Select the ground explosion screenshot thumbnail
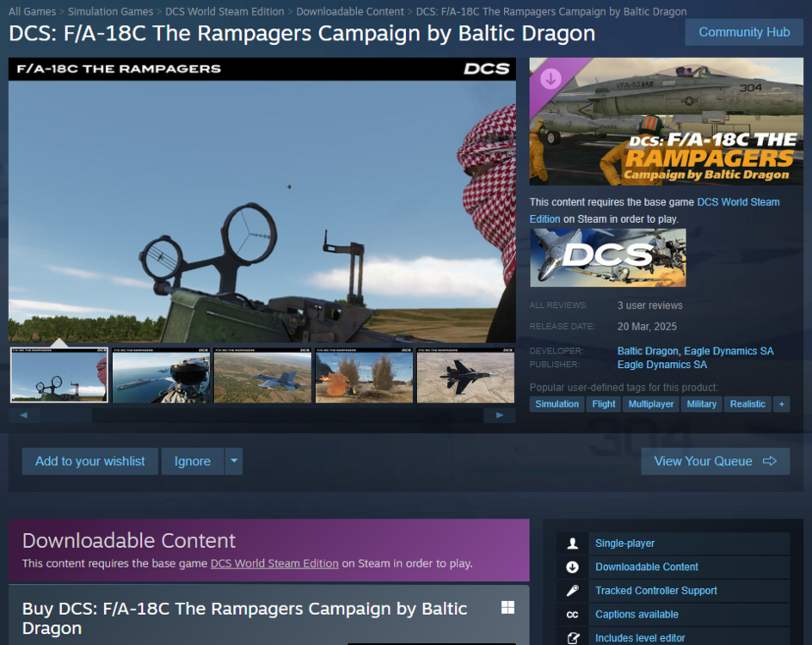 tap(364, 375)
